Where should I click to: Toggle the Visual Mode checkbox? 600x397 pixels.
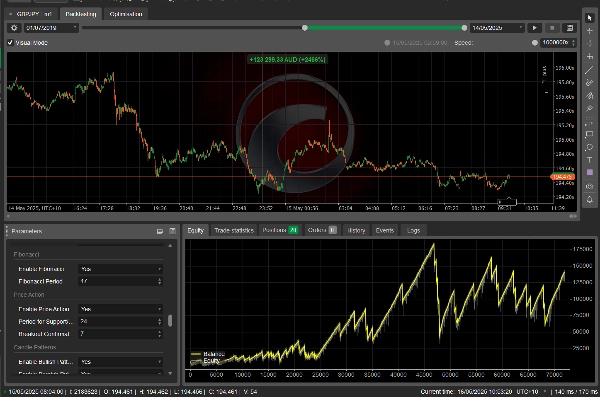point(10,42)
